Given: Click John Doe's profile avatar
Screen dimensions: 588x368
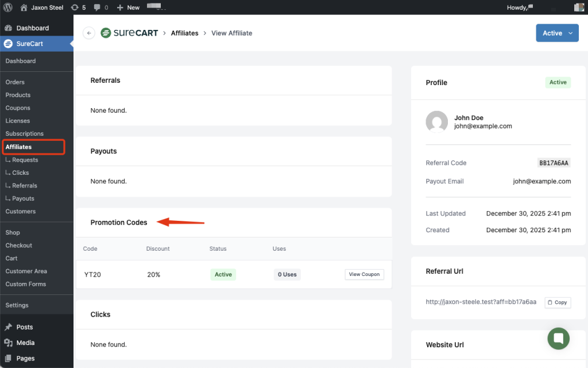Looking at the screenshot, I should [437, 122].
